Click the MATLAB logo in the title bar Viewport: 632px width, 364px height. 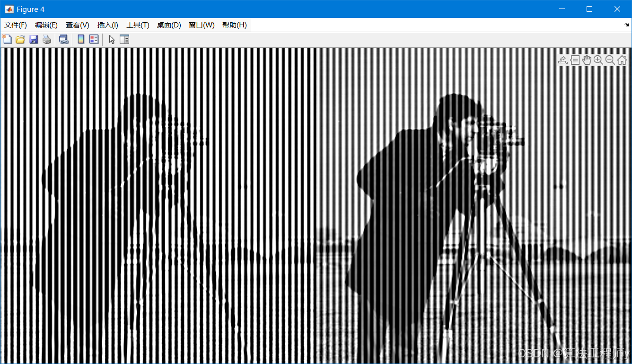pos(9,9)
